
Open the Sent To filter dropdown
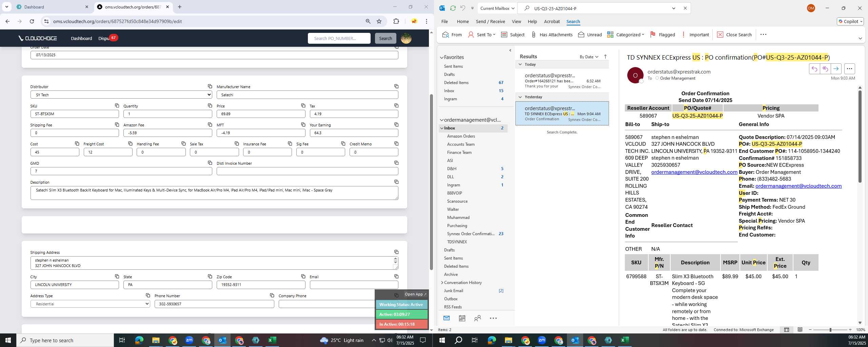click(x=481, y=35)
